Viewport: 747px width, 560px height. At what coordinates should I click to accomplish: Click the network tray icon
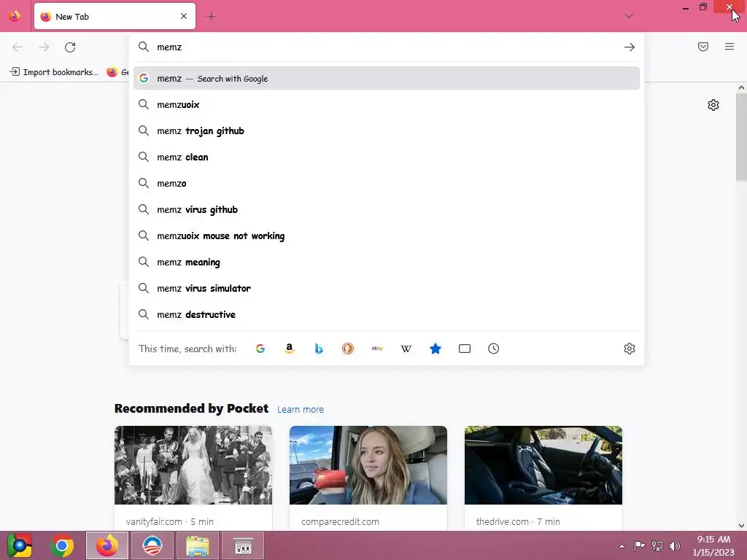657,545
